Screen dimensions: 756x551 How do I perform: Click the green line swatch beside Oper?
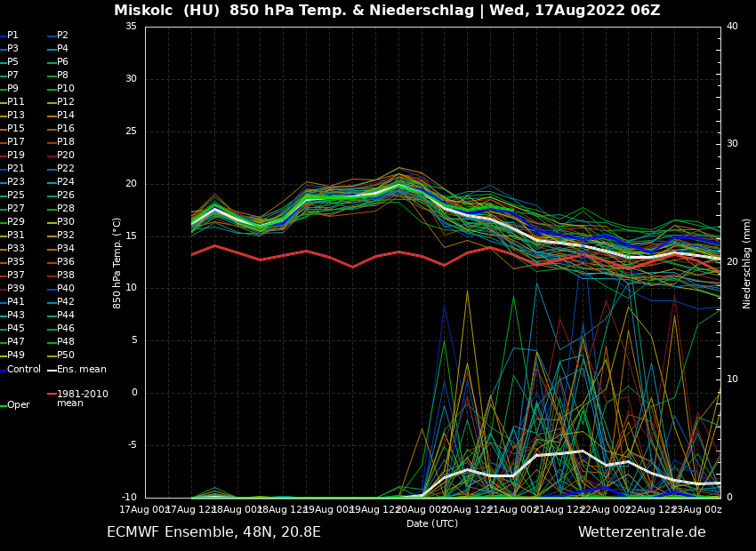click(3, 405)
